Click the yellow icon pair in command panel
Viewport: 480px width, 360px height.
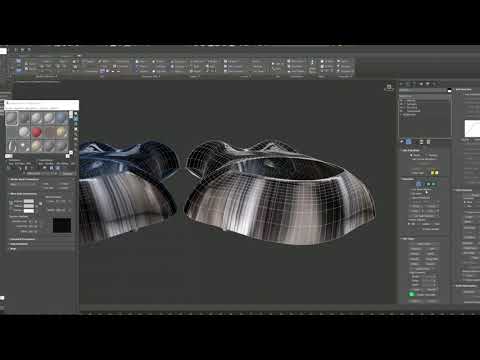[434, 173]
